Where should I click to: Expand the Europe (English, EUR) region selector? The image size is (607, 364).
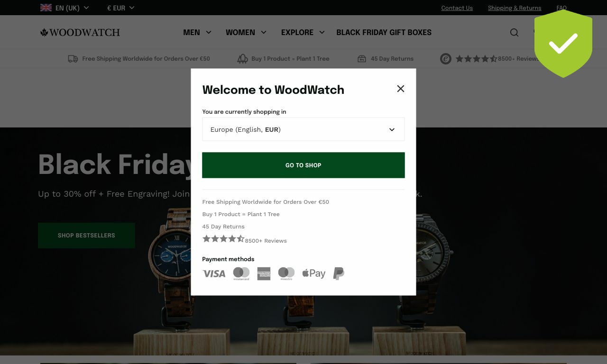point(303,129)
